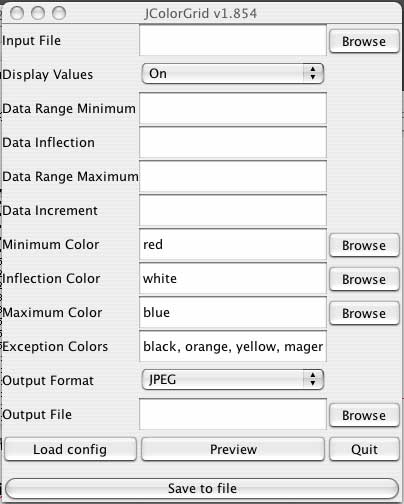The width and height of the screenshot is (404, 504).
Task: Click the Load config button
Action: pos(70,449)
